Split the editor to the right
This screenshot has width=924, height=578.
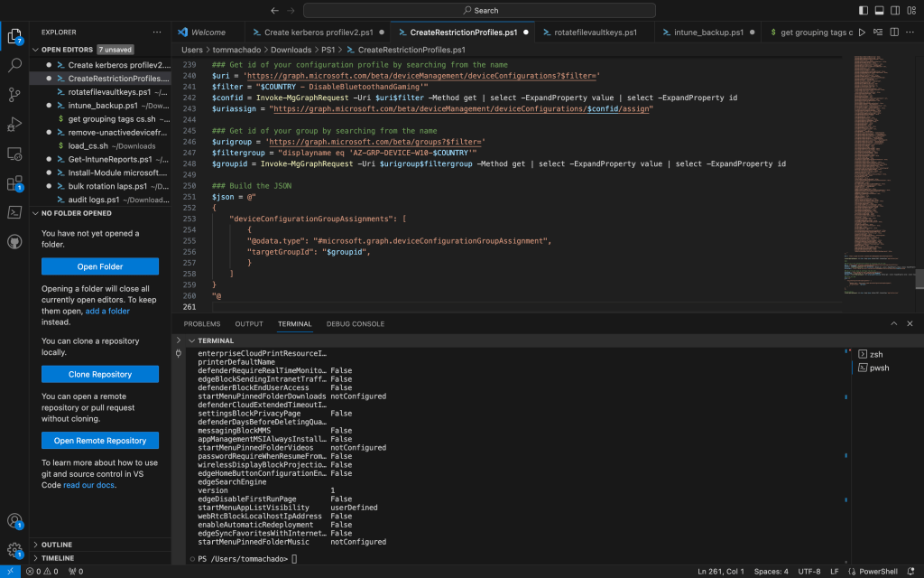point(892,33)
